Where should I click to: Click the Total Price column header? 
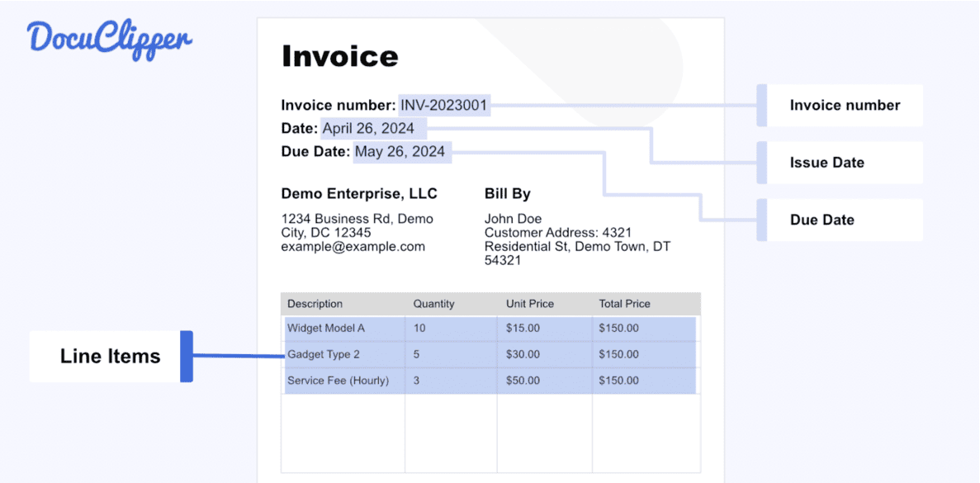point(624,304)
